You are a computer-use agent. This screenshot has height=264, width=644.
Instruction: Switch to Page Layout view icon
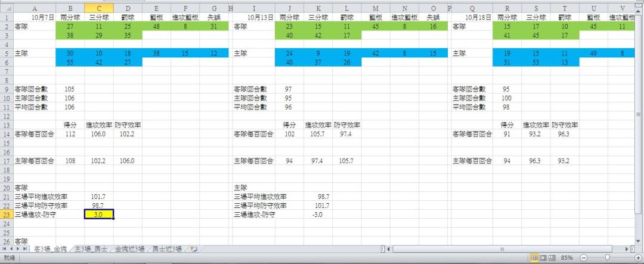click(543, 258)
